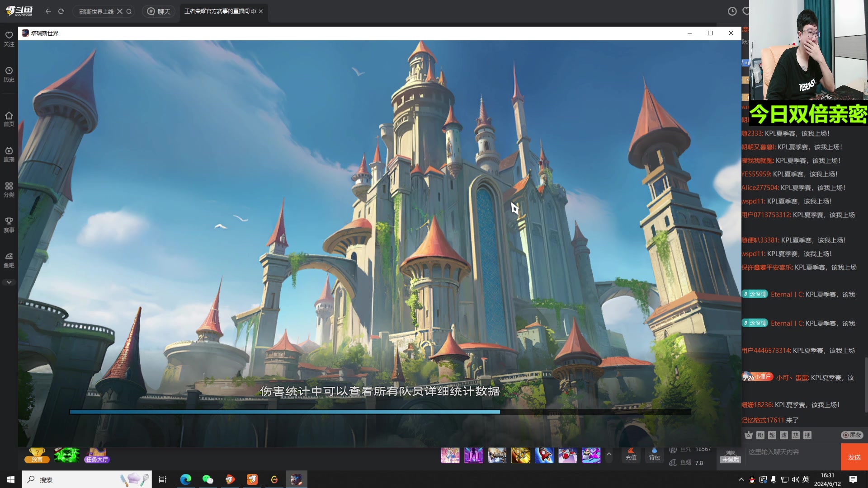Go to 首页 (Home) in the sidebar
868x488 pixels.
tap(9, 119)
